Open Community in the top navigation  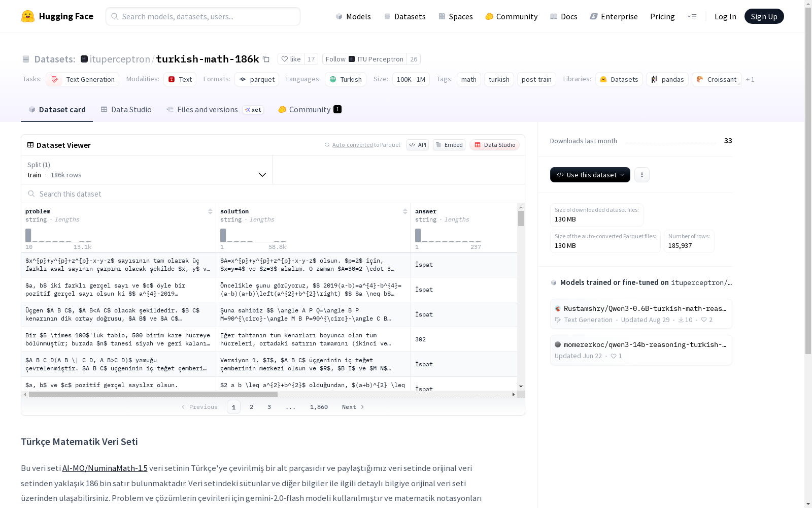point(511,16)
